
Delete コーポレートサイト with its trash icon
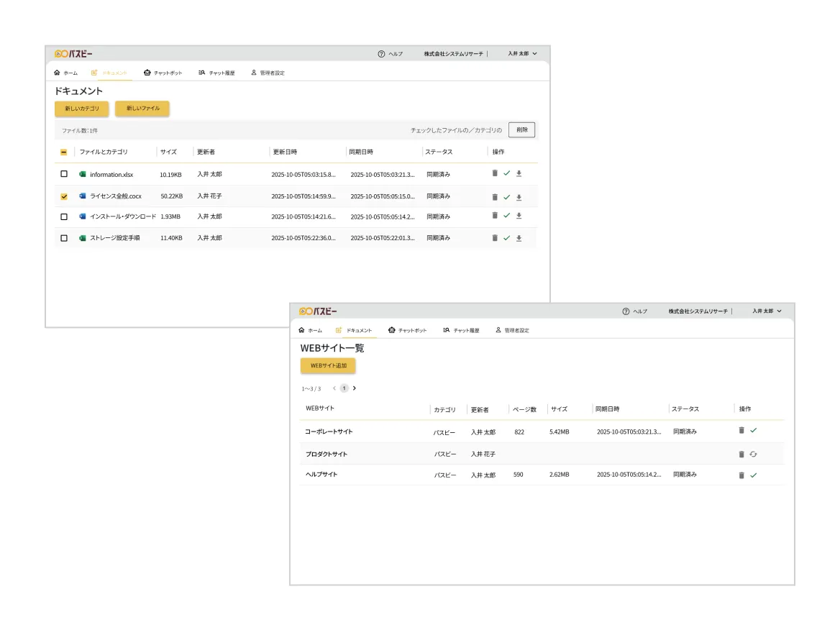tap(741, 430)
